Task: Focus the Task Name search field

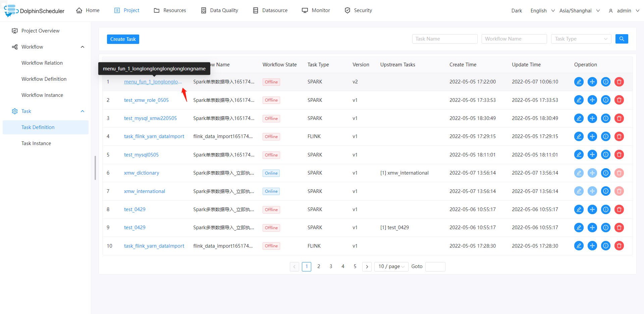Action: point(445,39)
